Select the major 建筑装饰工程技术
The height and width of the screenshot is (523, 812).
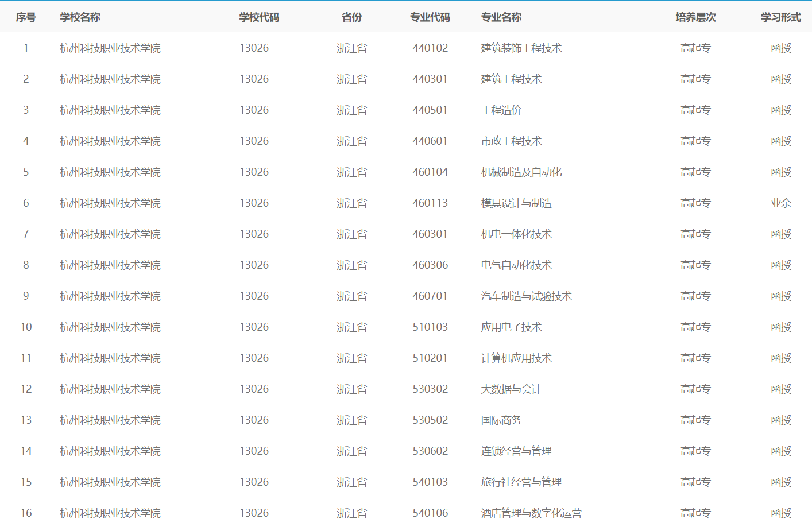tap(521, 48)
